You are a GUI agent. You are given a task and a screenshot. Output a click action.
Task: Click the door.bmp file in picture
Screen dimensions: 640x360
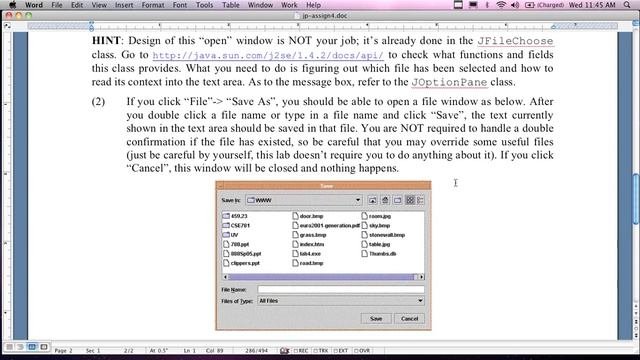click(x=308, y=216)
